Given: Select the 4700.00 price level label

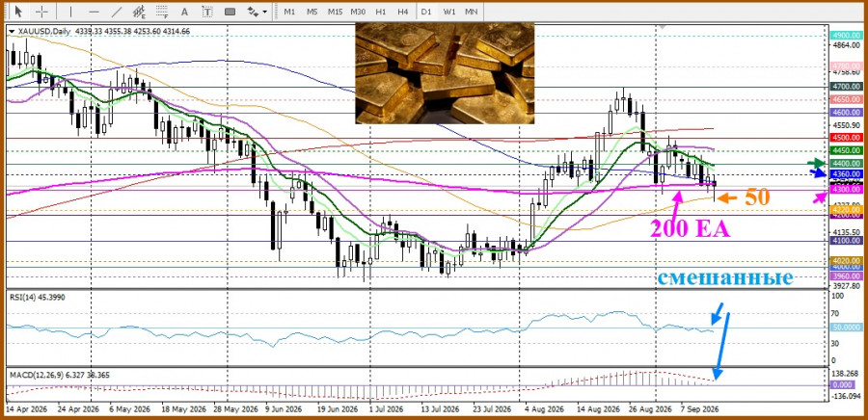Looking at the screenshot, I should point(847,87).
